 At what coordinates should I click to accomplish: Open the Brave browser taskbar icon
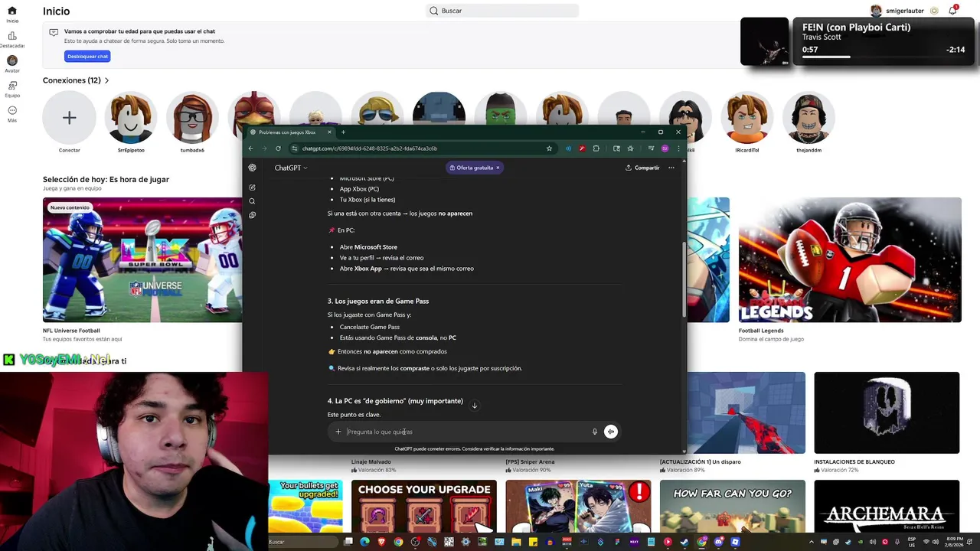[381, 542]
